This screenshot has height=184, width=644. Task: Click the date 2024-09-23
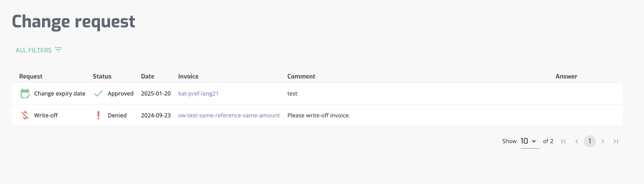click(x=156, y=115)
